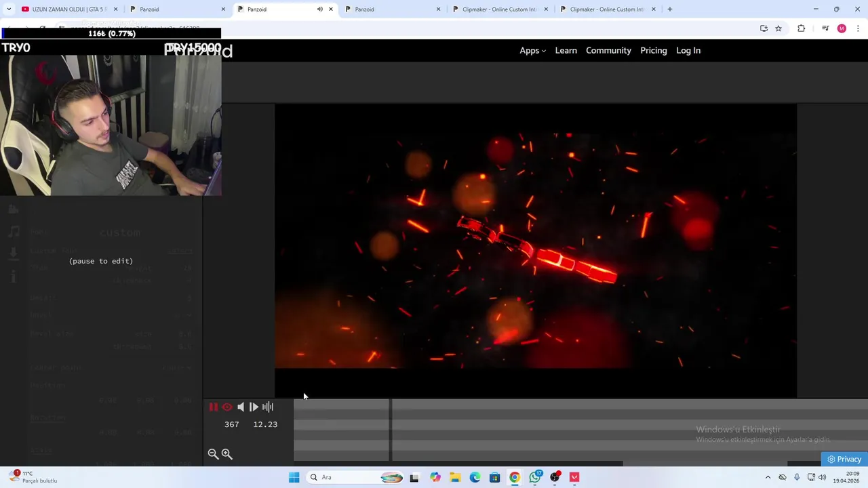Open Microsoft Edge from the taskbar
The image size is (868, 488).
(x=475, y=477)
